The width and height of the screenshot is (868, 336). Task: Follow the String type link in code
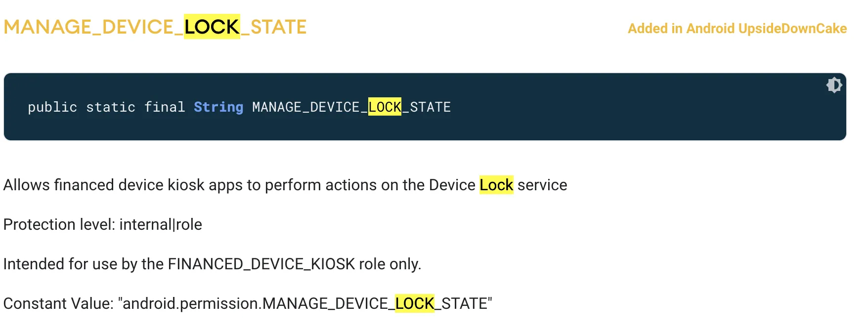click(218, 107)
